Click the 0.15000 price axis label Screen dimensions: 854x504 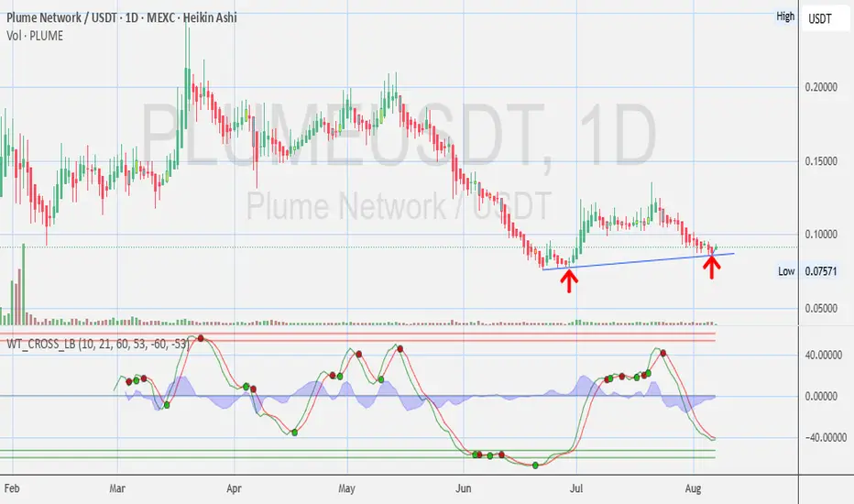click(x=821, y=161)
